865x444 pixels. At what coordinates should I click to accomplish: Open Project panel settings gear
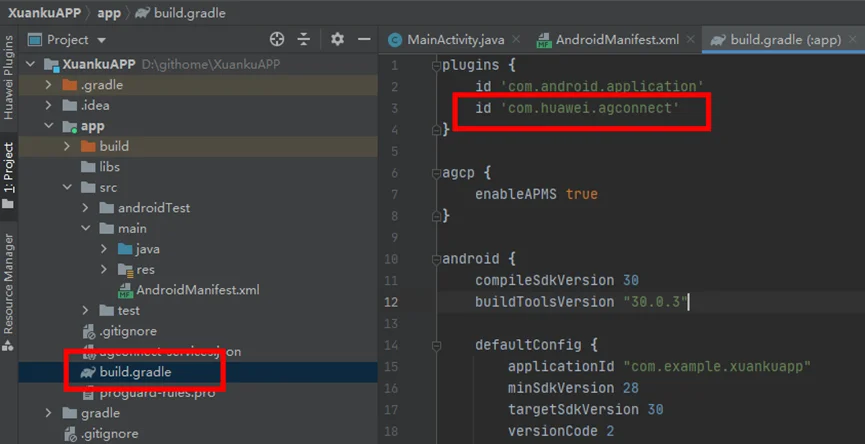pos(337,39)
